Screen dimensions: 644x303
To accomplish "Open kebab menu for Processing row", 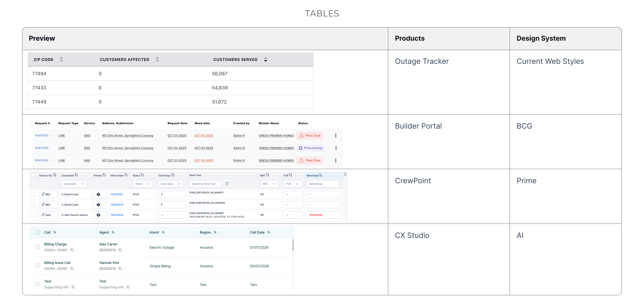I will (x=336, y=148).
